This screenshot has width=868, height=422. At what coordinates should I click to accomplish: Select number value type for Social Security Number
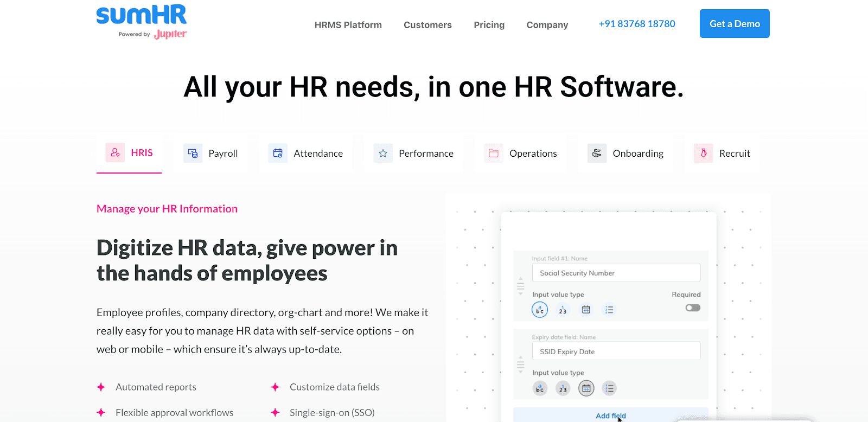coord(563,310)
